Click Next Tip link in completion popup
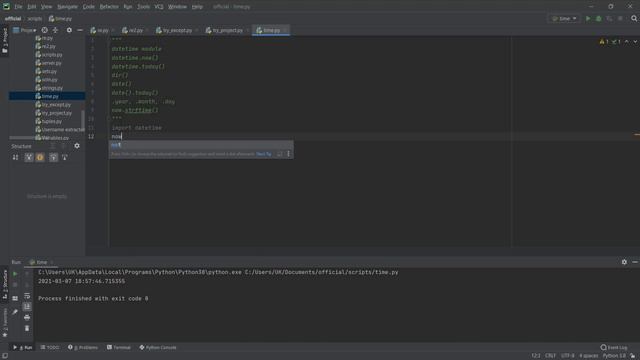Viewport: 640px width, 360px height. 264,154
